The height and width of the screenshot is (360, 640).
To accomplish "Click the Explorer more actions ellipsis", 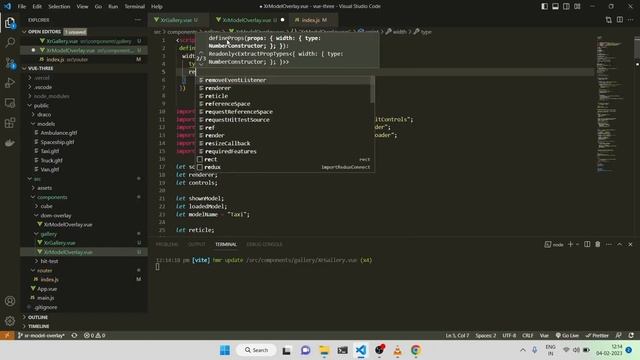I will 138,20.
